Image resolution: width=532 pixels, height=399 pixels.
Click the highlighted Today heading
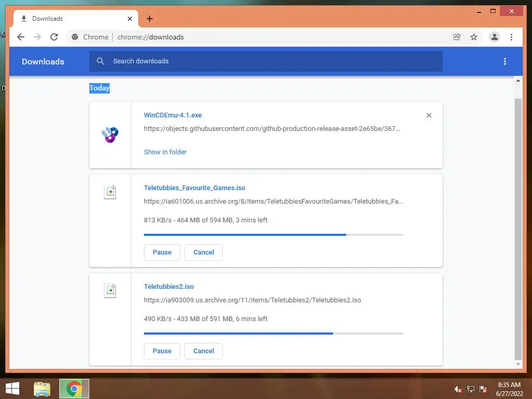99,88
